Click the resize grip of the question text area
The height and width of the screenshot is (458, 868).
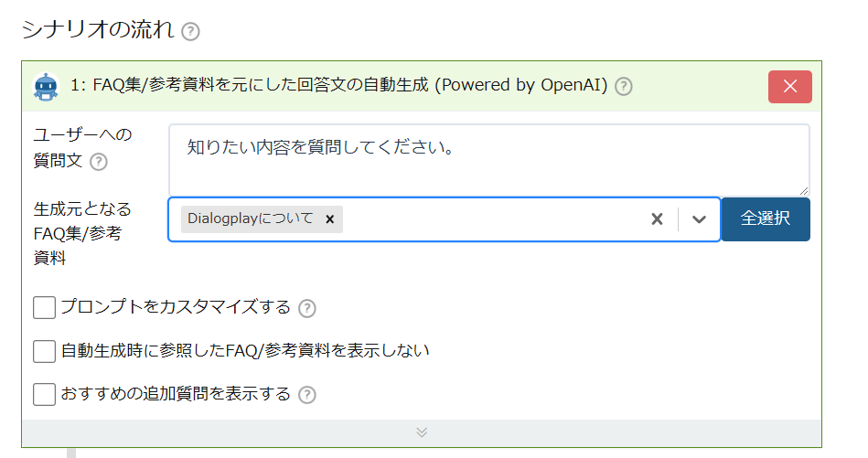804,190
